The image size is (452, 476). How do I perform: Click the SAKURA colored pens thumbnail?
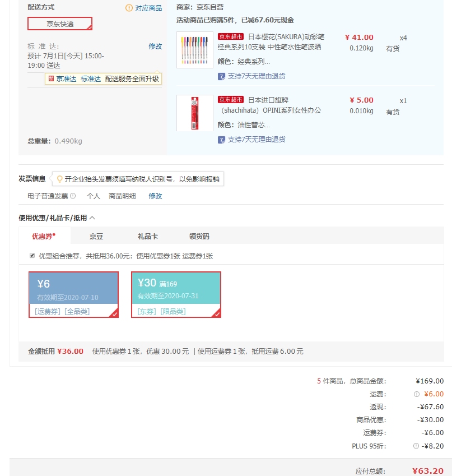pos(195,50)
